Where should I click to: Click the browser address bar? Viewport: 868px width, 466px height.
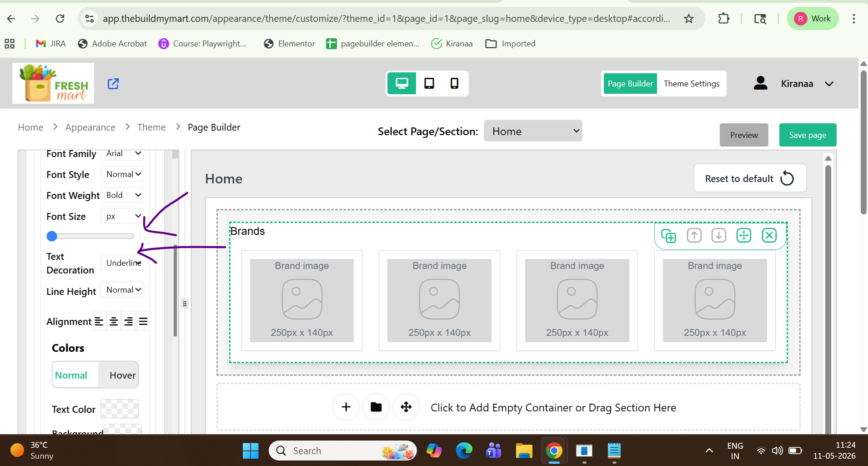(386, 19)
